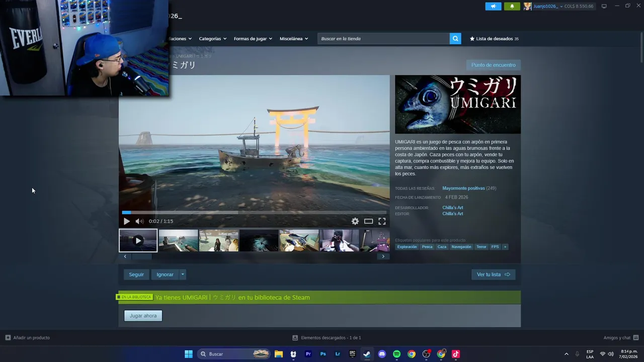Select the Navegación tag
Screen dimensions: 644x362
click(461, 247)
